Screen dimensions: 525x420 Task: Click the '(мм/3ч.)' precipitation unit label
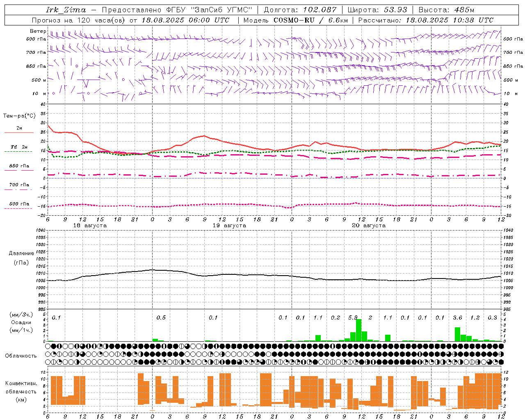(x=21, y=315)
